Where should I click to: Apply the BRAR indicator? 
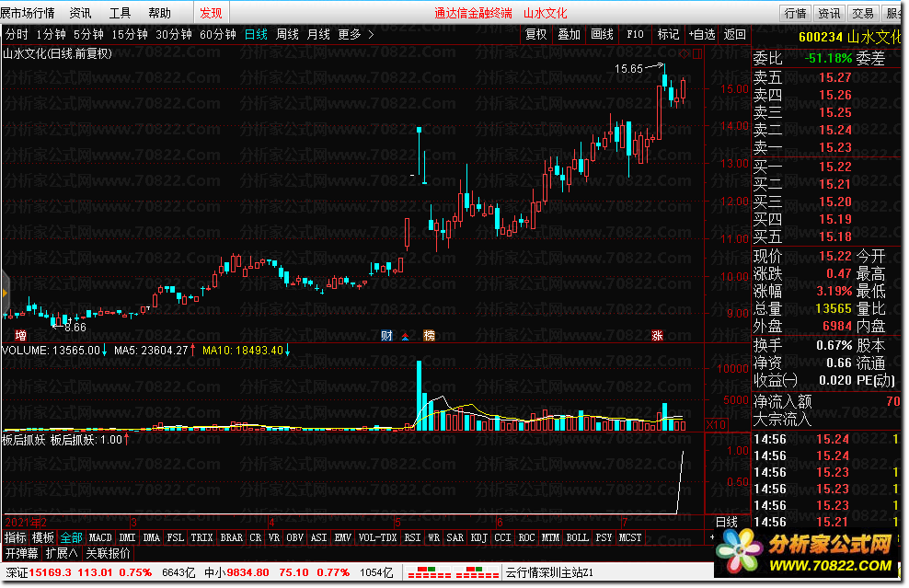pyautogui.click(x=231, y=537)
